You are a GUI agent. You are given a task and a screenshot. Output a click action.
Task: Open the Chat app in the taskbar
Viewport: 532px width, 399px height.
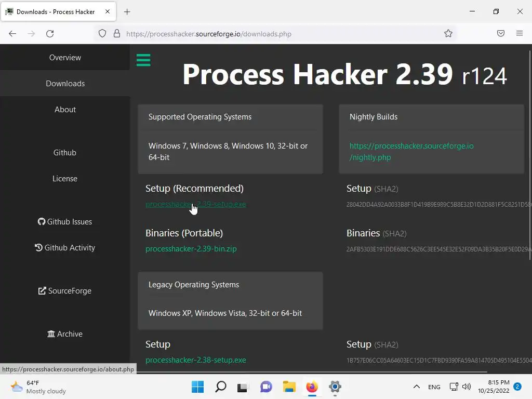point(266,387)
